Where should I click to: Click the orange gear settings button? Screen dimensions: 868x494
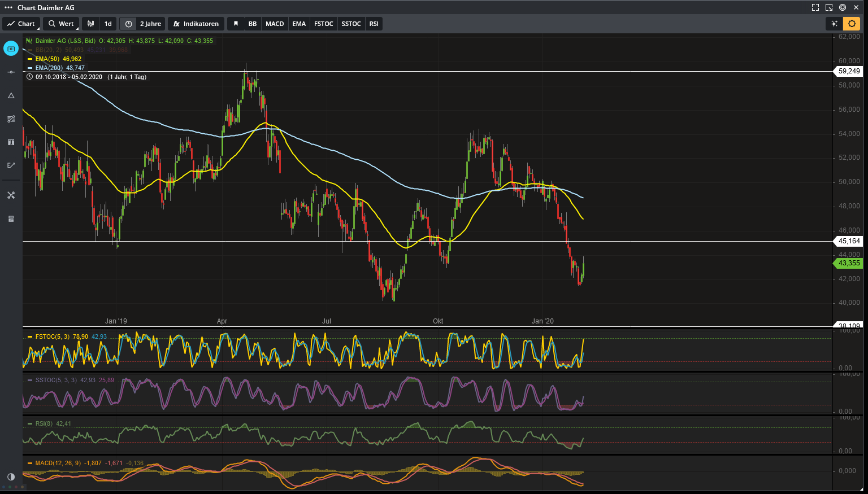(852, 24)
